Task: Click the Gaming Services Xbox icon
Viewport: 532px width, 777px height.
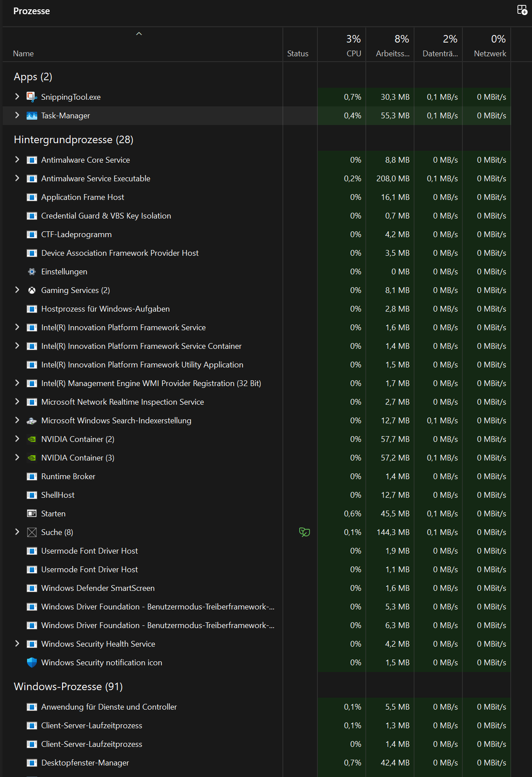Action: (x=31, y=290)
